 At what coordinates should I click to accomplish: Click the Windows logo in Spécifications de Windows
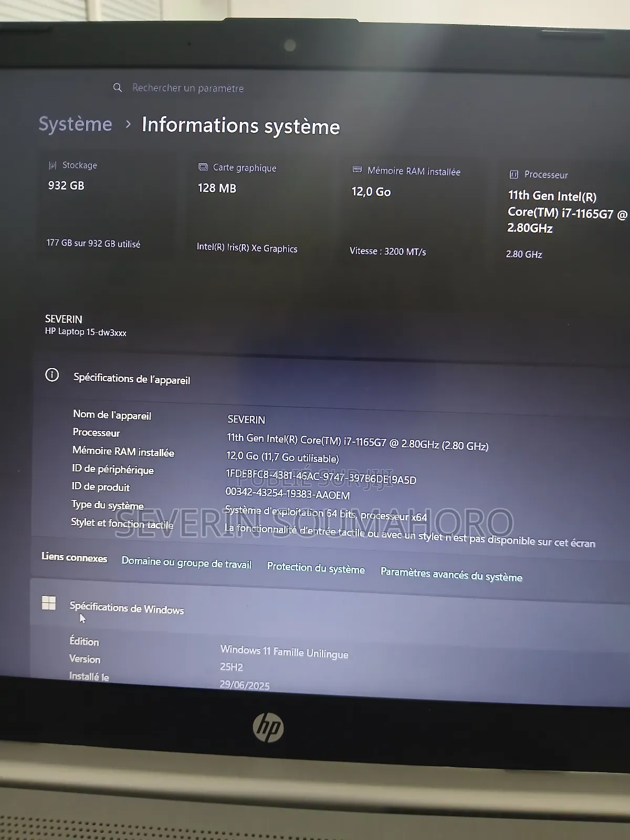(49, 603)
